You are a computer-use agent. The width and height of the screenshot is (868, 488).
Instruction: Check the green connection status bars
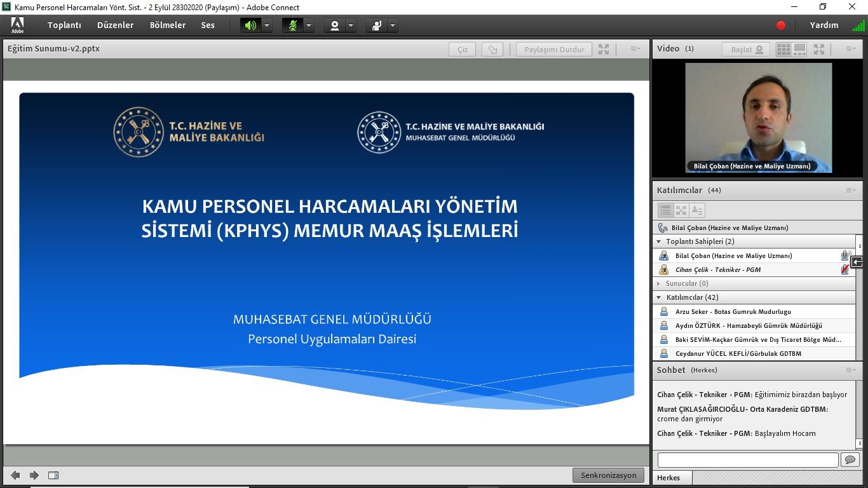coord(858,25)
